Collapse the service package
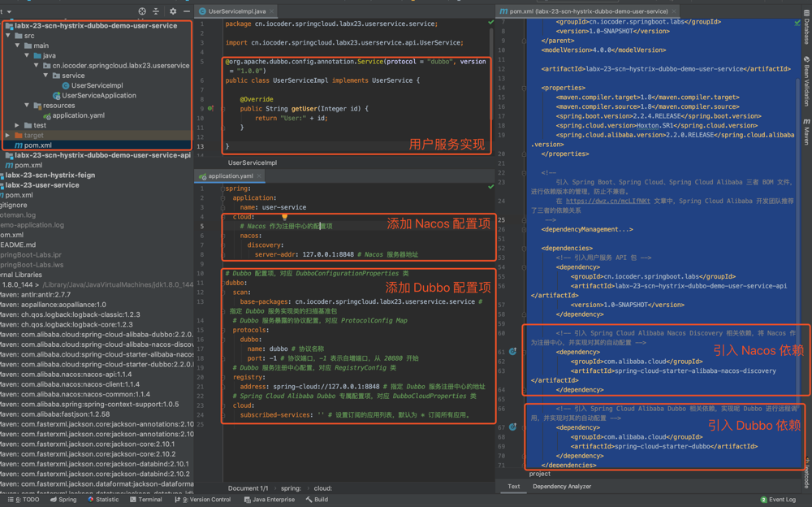 45,76
